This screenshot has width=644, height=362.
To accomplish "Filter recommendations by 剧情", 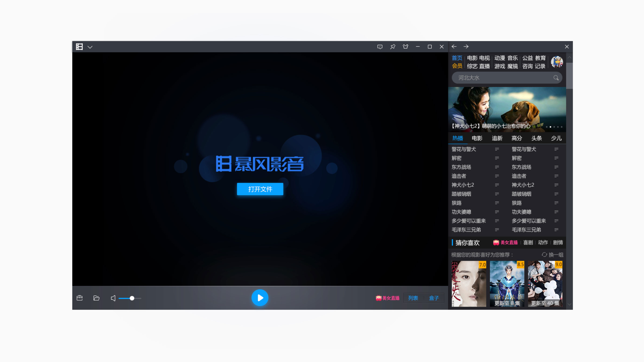I will point(558,243).
